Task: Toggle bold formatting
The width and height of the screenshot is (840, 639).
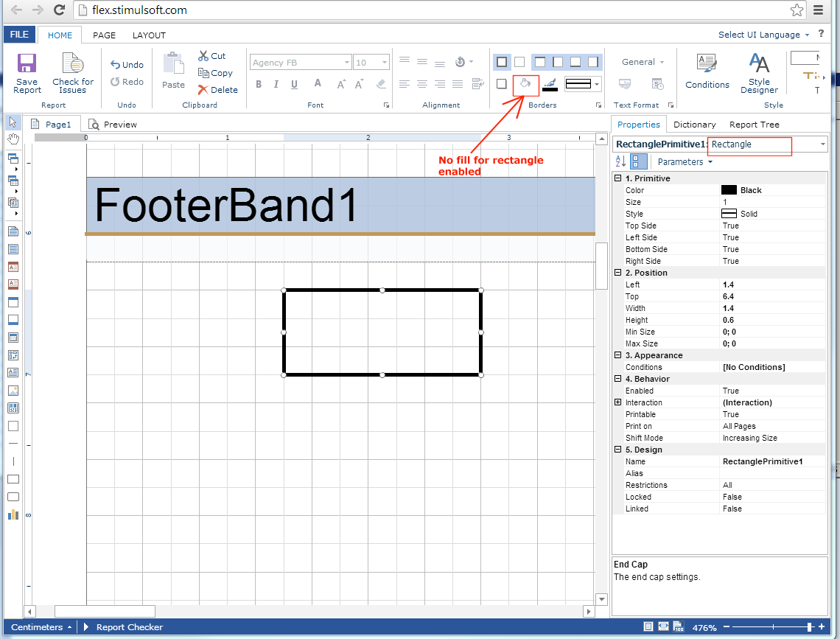Action: click(259, 84)
